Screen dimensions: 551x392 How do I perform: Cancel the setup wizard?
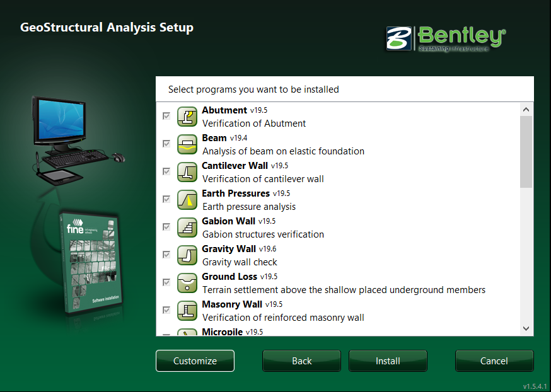pyautogui.click(x=494, y=361)
